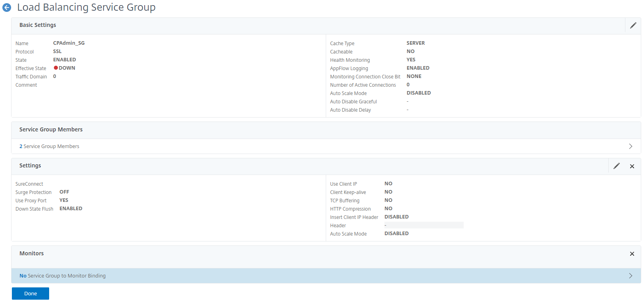This screenshot has height=306, width=644.
Task: Edit Basic Settings with the pencil icon
Action: (x=633, y=25)
